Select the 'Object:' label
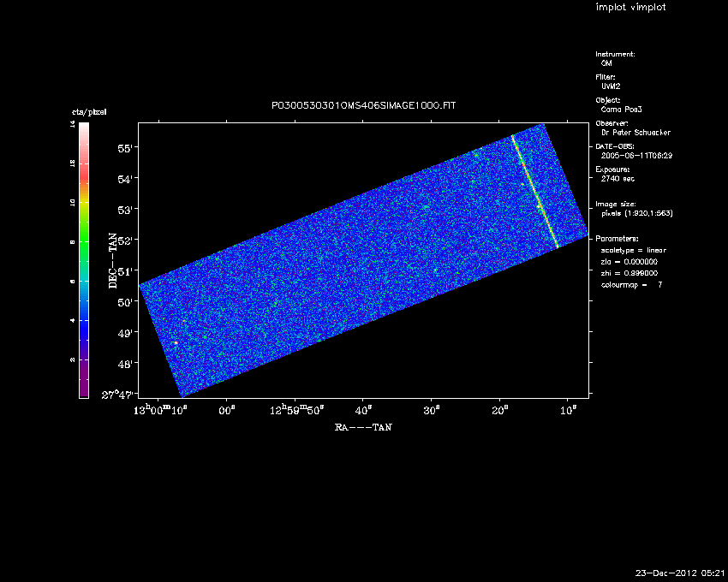728x582 pixels. (x=608, y=100)
